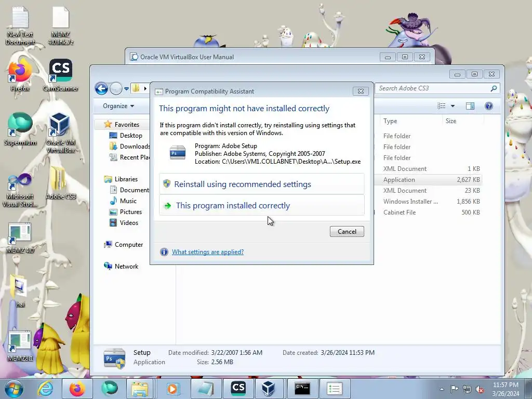Select the MEMZ 4.0 desktop shortcut
The height and width of the screenshot is (399, 532).
(20, 238)
